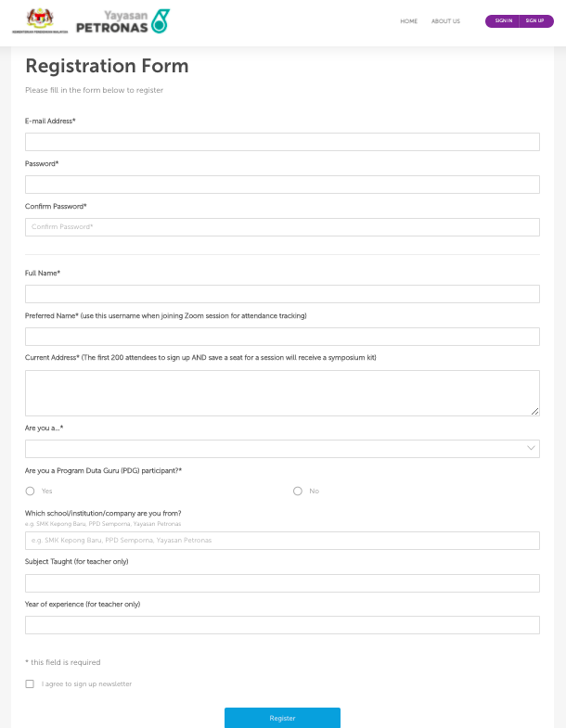Click the Preferred Name input box

pyautogui.click(x=282, y=337)
